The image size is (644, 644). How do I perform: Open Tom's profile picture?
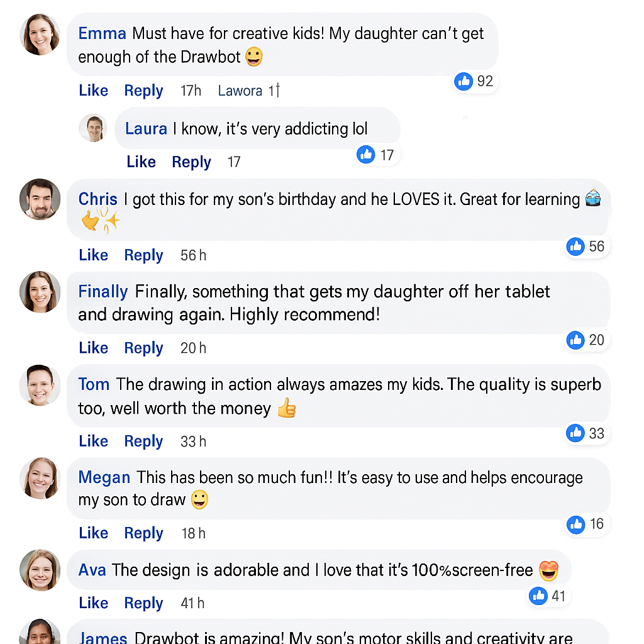pos(40,384)
